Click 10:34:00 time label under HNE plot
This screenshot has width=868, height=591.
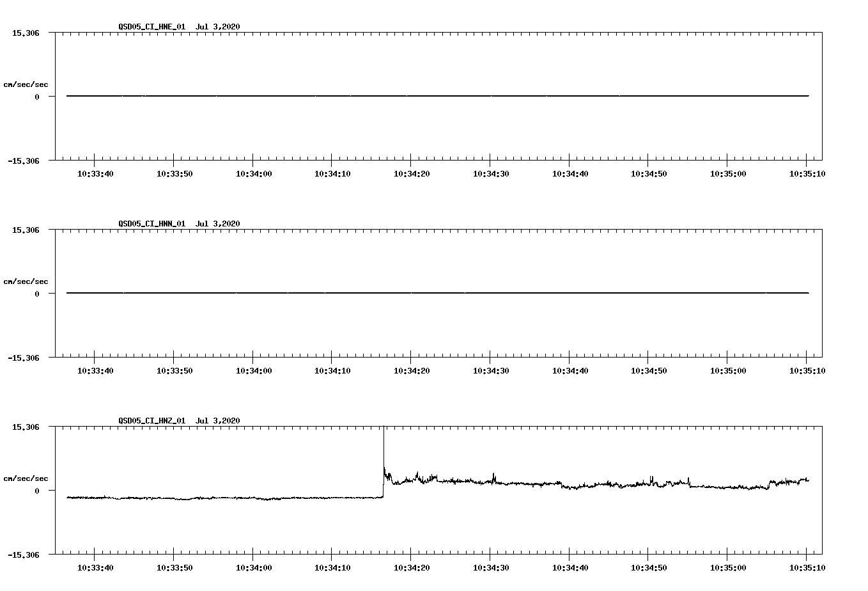tap(253, 174)
